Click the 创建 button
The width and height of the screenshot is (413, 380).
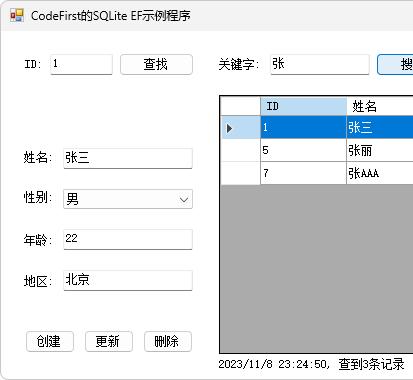click(50, 341)
